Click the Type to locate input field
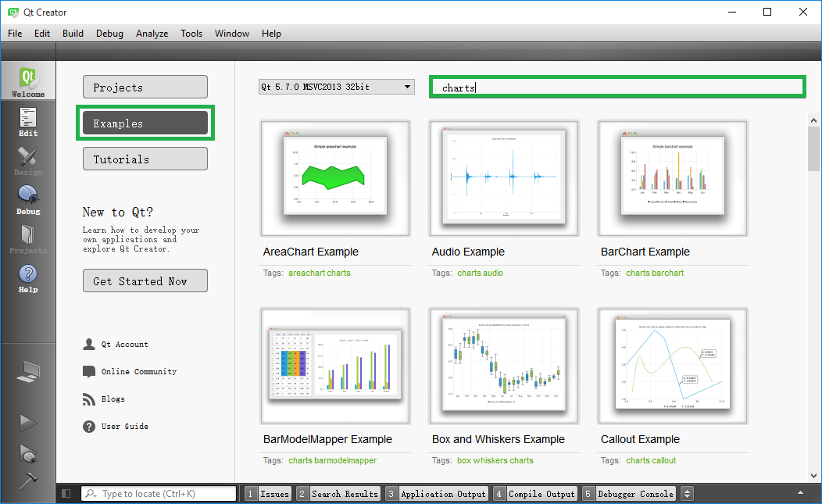 click(159, 494)
